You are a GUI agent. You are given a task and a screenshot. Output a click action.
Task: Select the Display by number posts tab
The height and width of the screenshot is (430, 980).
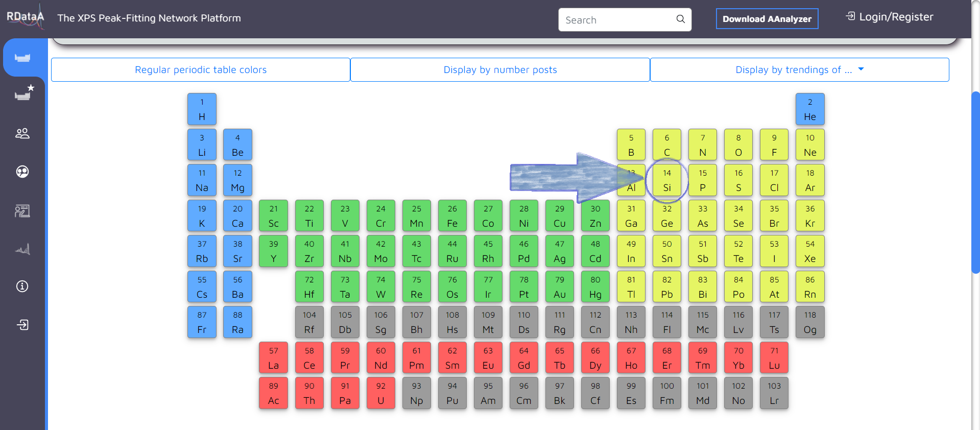click(500, 70)
